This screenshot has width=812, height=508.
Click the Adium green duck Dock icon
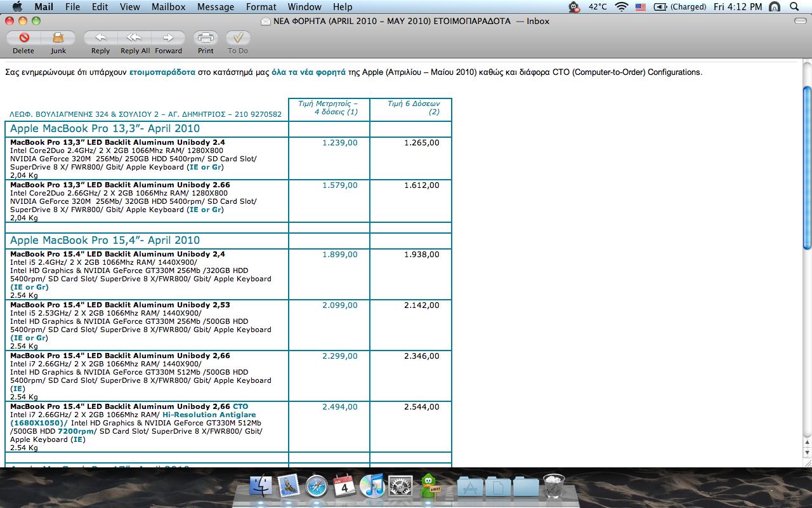431,486
